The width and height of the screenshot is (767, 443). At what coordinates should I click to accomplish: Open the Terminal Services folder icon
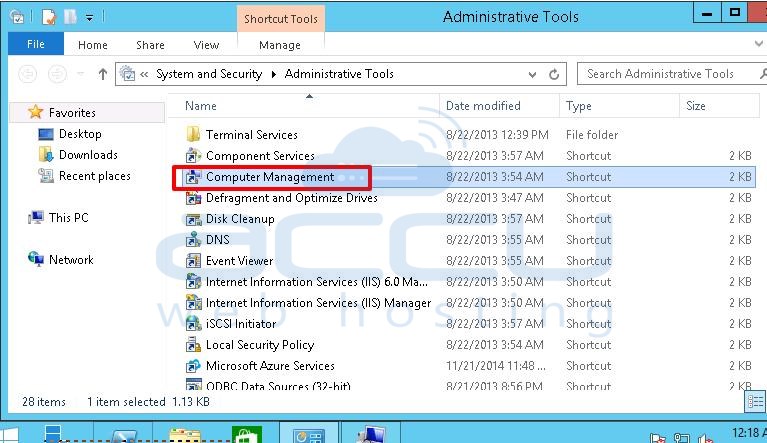click(193, 134)
